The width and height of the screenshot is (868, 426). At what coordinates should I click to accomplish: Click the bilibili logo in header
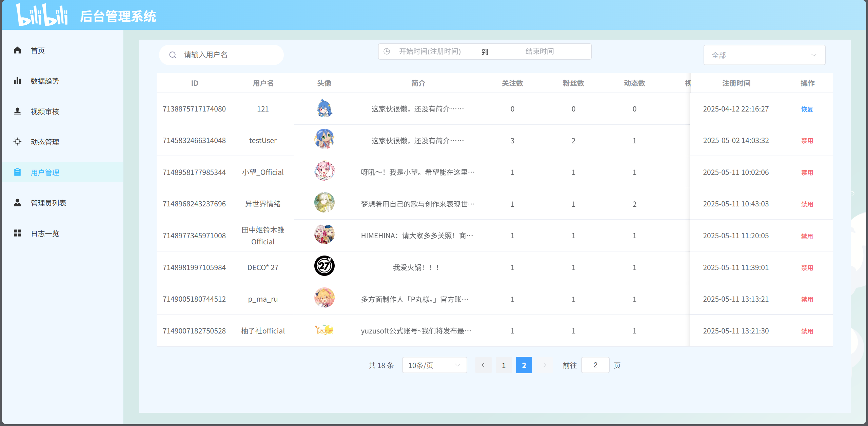[42, 15]
